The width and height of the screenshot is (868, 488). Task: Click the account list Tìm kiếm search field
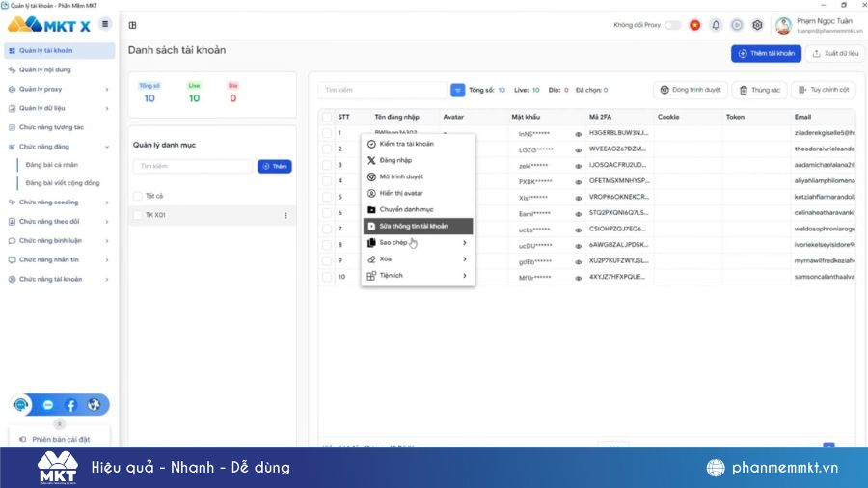point(384,90)
